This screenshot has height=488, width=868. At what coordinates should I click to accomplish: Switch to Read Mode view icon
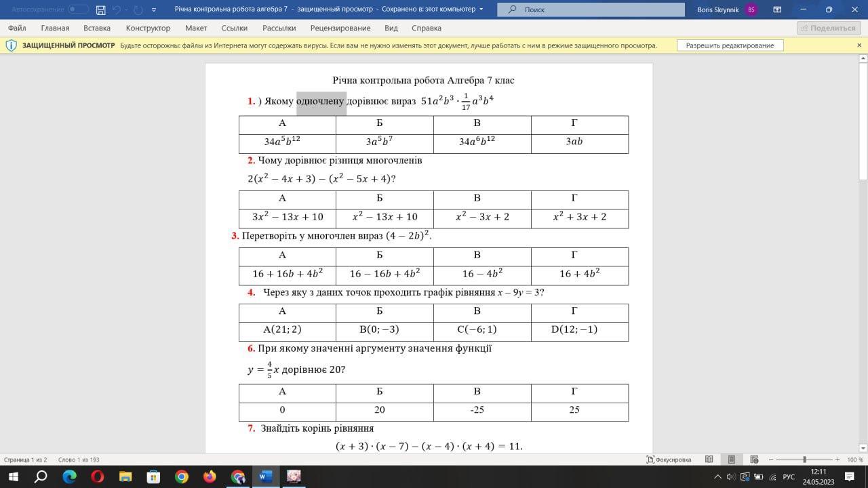pos(709,460)
